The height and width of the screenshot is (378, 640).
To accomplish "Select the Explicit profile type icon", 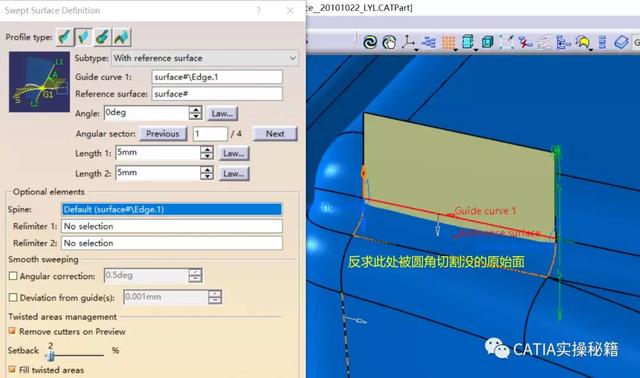I will click(64, 37).
